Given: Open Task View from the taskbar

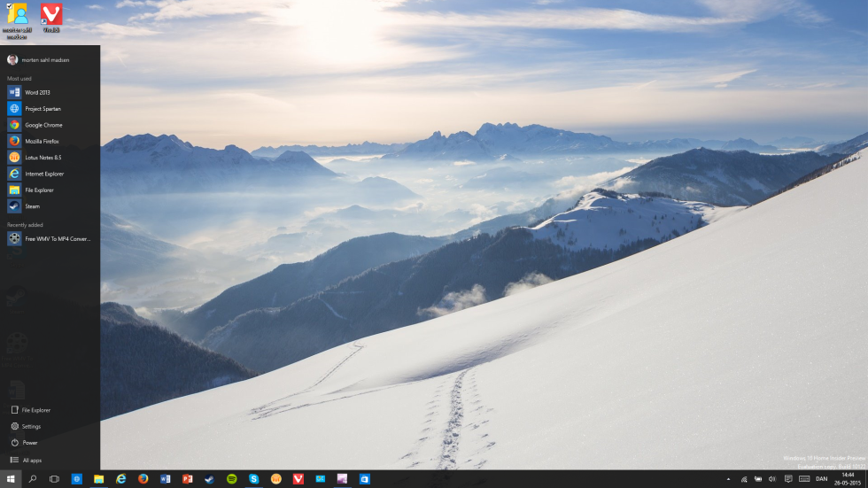Looking at the screenshot, I should (54, 479).
